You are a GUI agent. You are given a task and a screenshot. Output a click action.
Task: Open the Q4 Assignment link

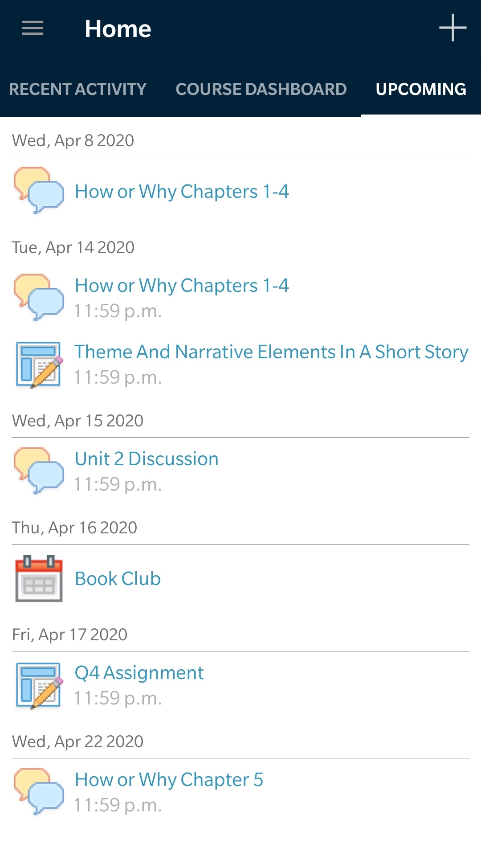[139, 673]
